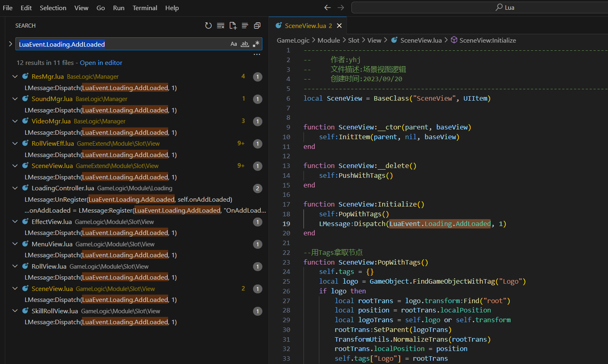Close the SceneView.lua tab
Image resolution: width=608 pixels, height=364 pixels.
click(x=339, y=26)
